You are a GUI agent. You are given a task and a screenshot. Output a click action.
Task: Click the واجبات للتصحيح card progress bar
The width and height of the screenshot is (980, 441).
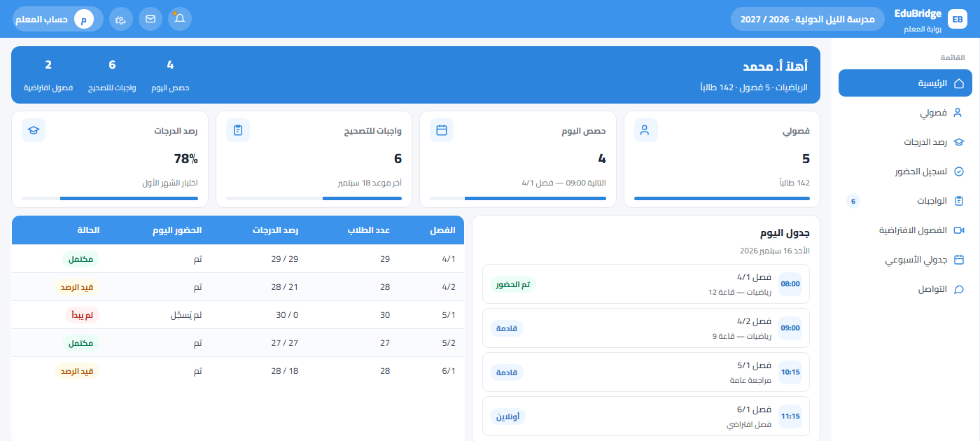pyautogui.click(x=314, y=198)
